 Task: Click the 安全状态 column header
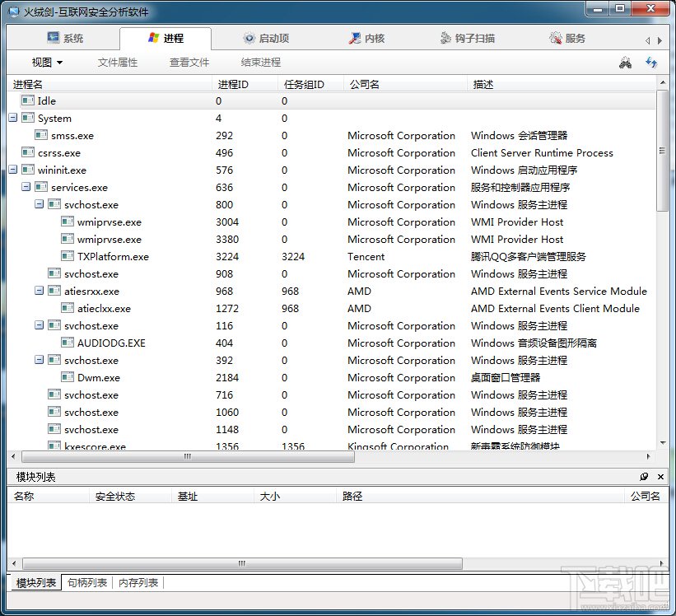(130, 496)
